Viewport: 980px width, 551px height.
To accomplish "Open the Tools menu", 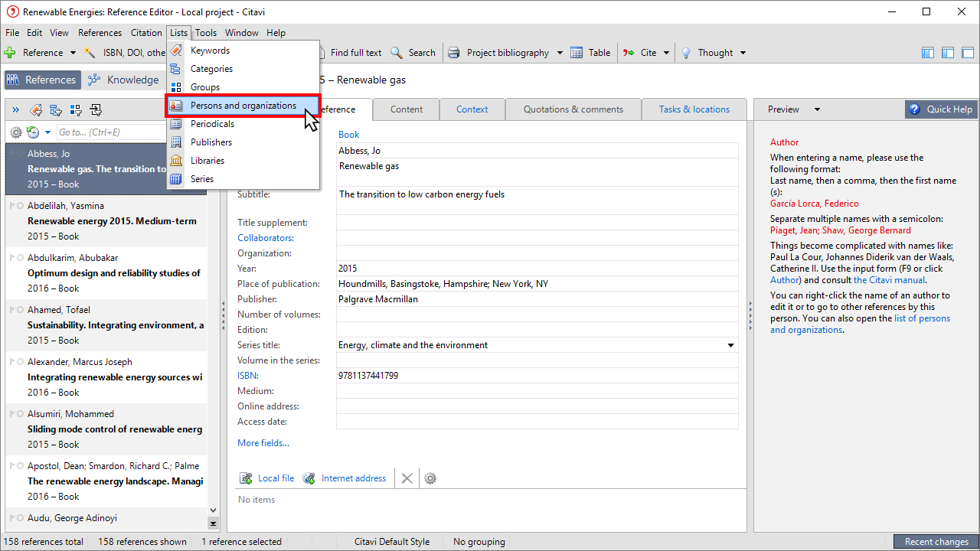I will [x=205, y=33].
